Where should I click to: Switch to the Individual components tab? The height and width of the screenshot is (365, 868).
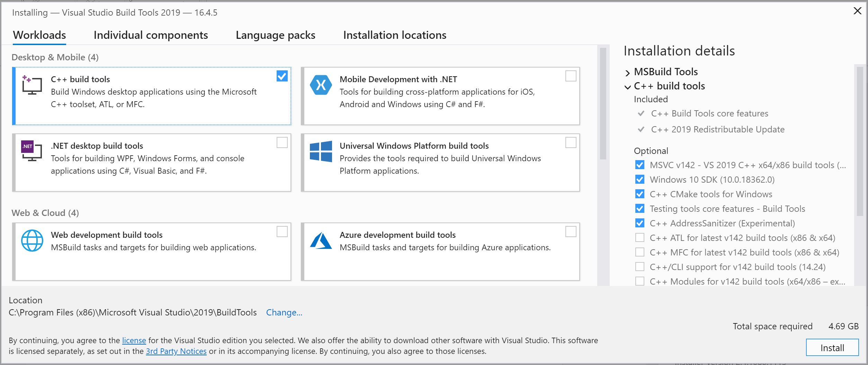coord(150,35)
